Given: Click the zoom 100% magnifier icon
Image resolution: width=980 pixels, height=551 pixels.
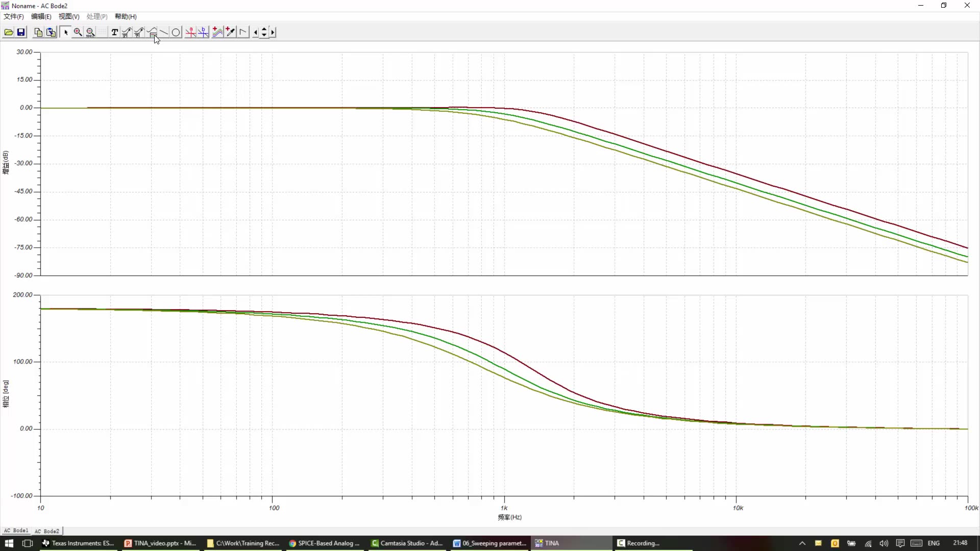Looking at the screenshot, I should 90,32.
